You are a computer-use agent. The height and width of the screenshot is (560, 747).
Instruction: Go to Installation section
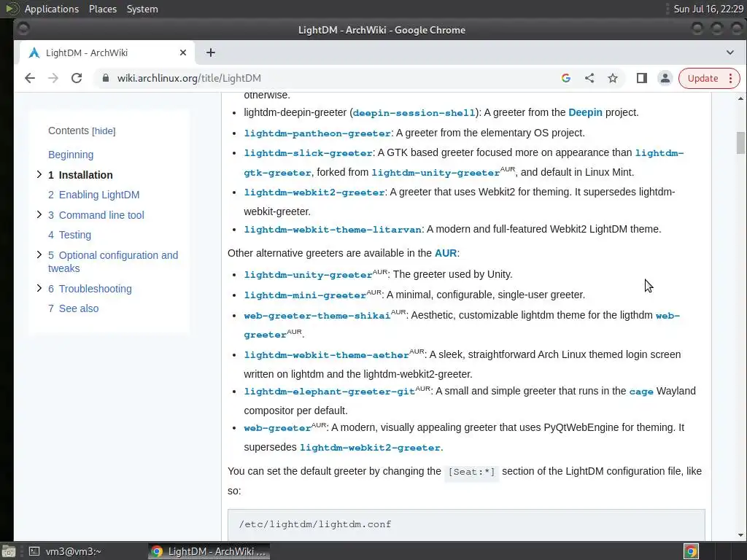pyautogui.click(x=80, y=175)
